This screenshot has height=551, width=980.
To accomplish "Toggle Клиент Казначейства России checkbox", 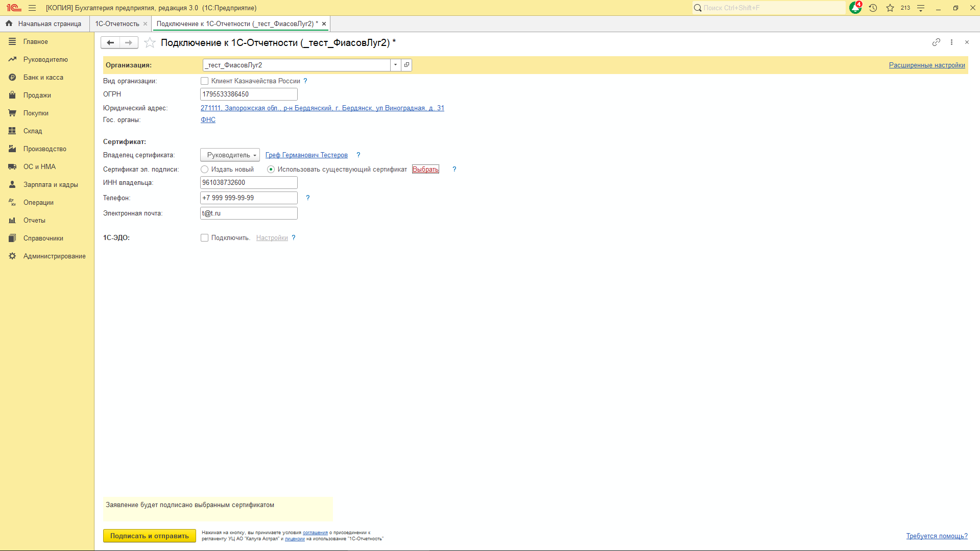I will (x=204, y=81).
